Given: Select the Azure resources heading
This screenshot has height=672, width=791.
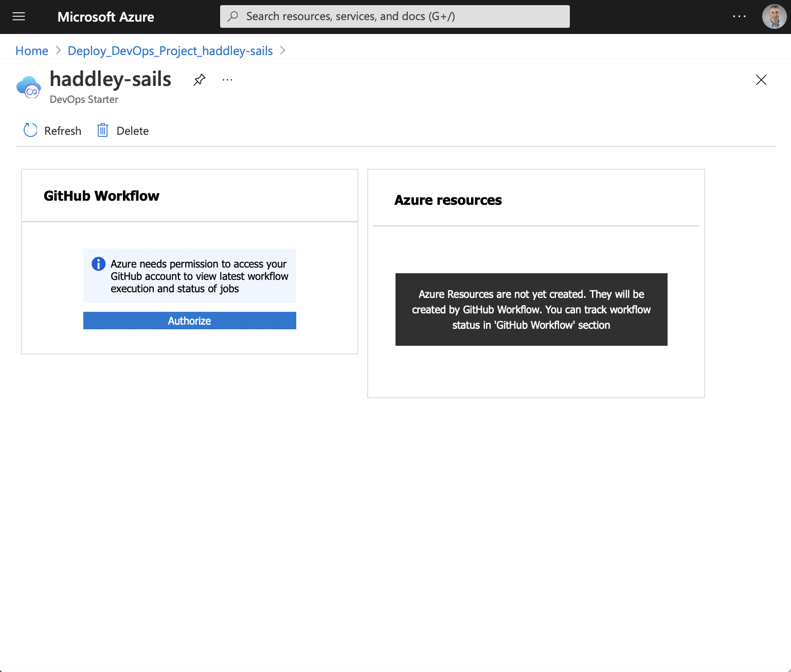Looking at the screenshot, I should point(448,200).
